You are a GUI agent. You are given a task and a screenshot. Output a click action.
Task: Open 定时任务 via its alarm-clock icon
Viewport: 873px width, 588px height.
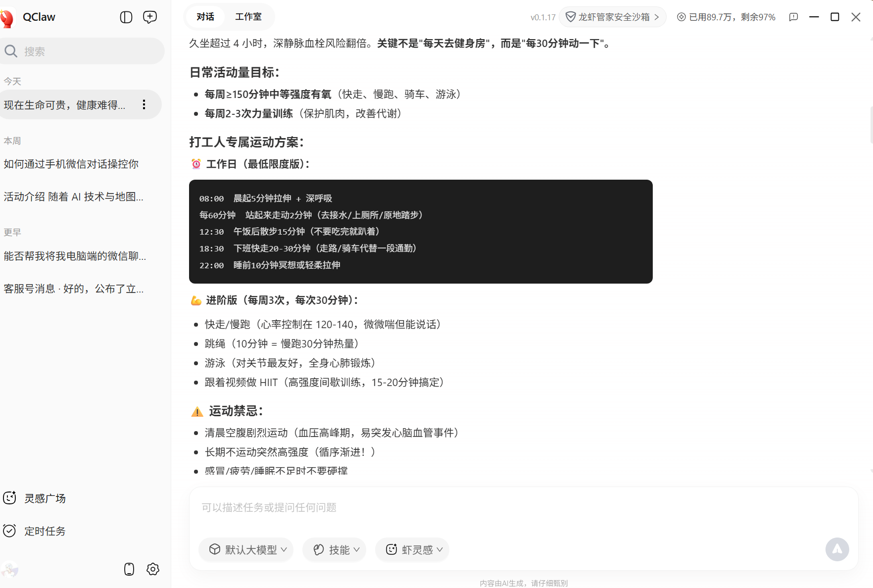point(9,531)
